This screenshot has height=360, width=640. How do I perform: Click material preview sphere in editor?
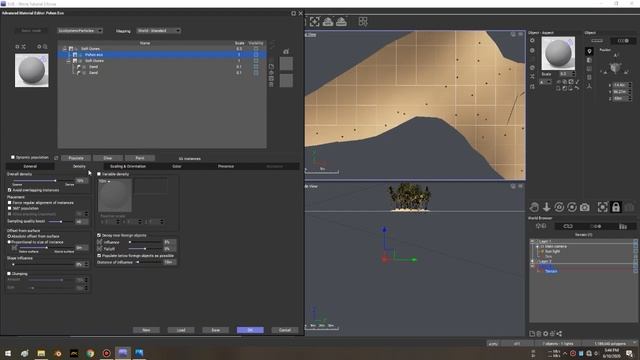point(31,70)
